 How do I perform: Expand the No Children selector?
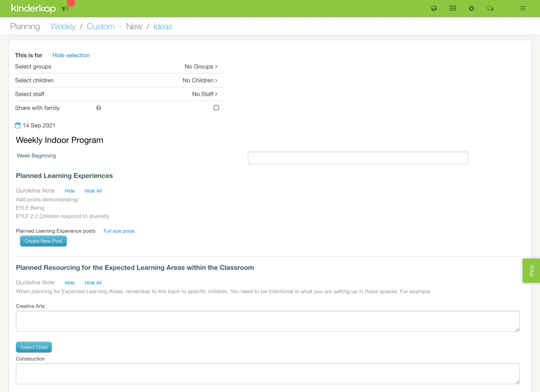(200, 80)
